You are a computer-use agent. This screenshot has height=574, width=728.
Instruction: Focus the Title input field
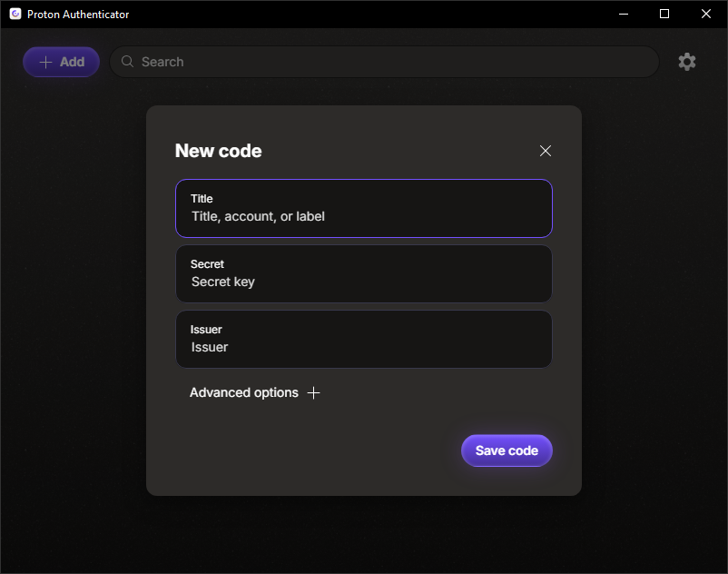coord(363,216)
